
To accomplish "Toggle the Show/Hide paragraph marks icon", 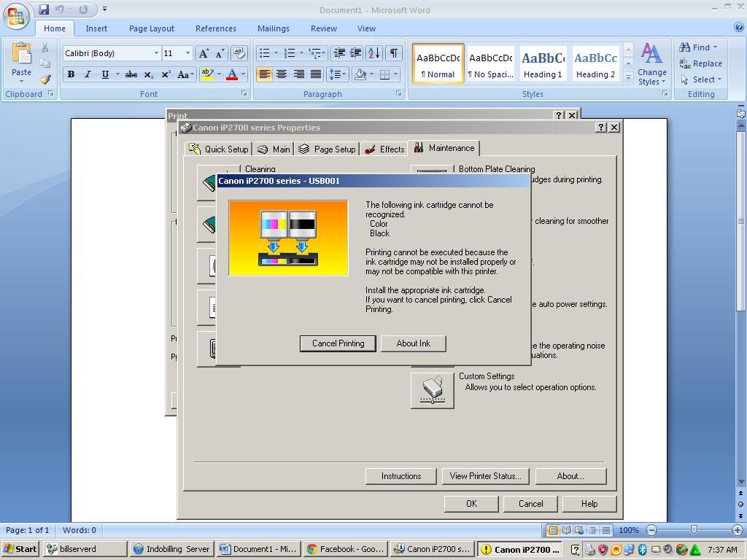I will pyautogui.click(x=393, y=53).
